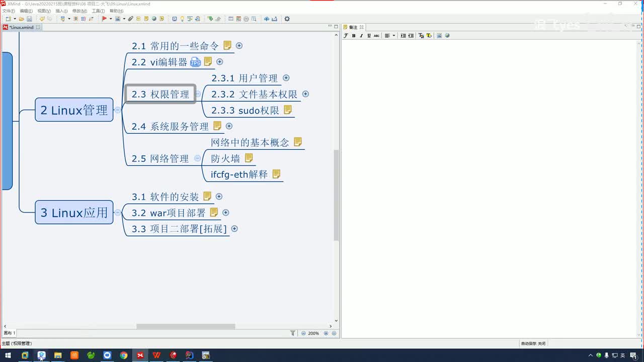The width and height of the screenshot is (644, 362).
Task: Expand the 3.2 war项目部署 branch
Action: (225, 212)
